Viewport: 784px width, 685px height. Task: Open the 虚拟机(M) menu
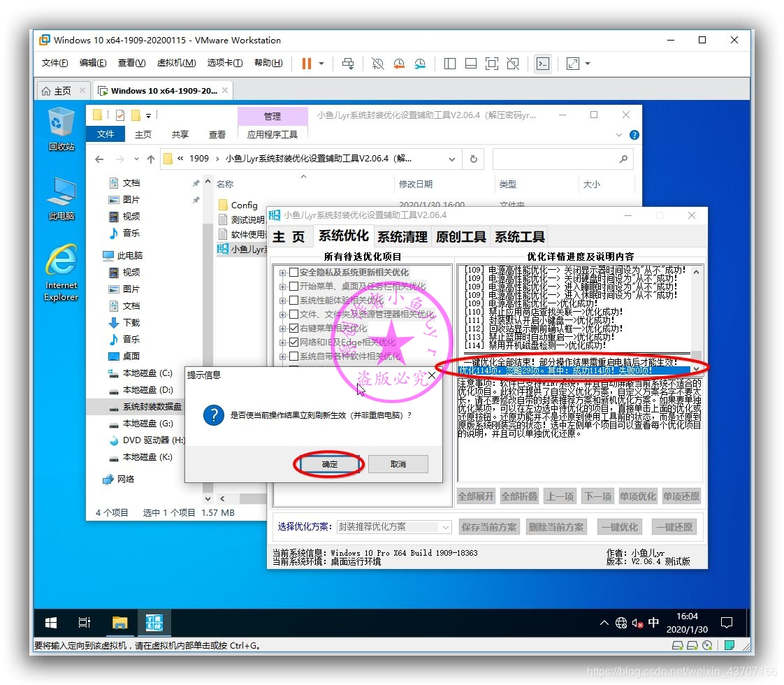coord(177,63)
